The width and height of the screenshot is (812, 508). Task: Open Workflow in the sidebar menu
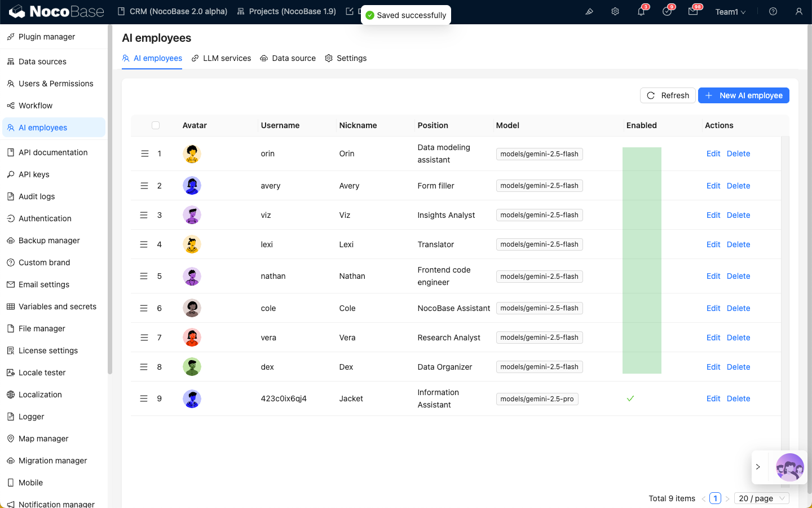pyautogui.click(x=36, y=106)
